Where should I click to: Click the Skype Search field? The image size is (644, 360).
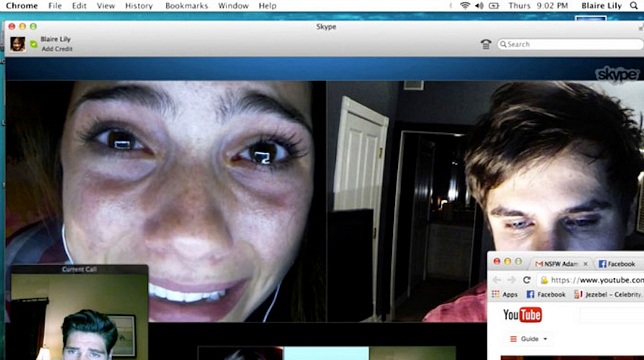(570, 44)
